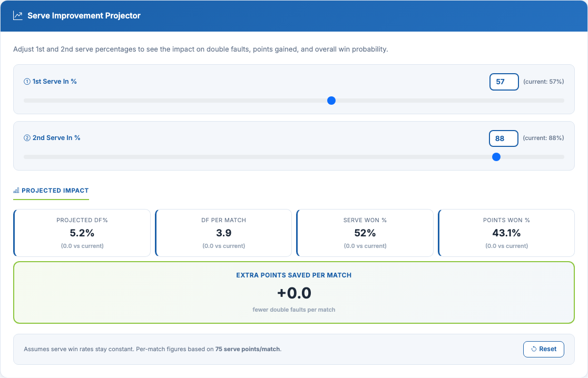Focus the 2nd Serve In % number field
This screenshot has width=588, height=378.
pos(504,138)
